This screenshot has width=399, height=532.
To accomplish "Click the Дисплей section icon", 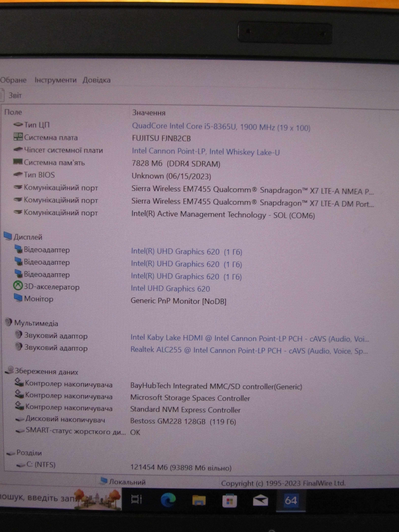I will pos(8,236).
